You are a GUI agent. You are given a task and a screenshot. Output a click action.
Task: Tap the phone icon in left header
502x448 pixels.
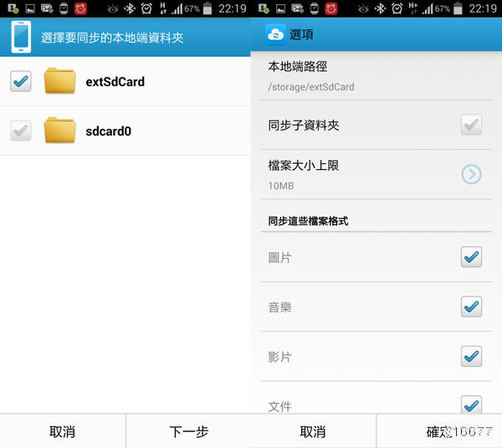21,37
